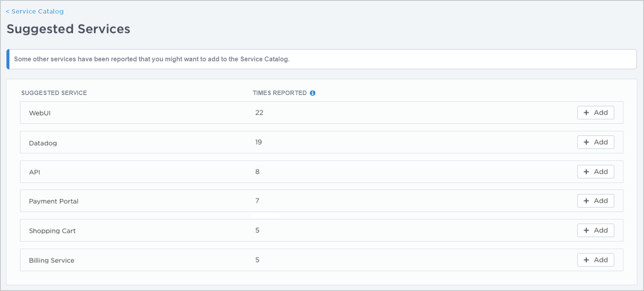This screenshot has height=291, width=644.
Task: Select the Shopping Cart name
Action: 52,231
